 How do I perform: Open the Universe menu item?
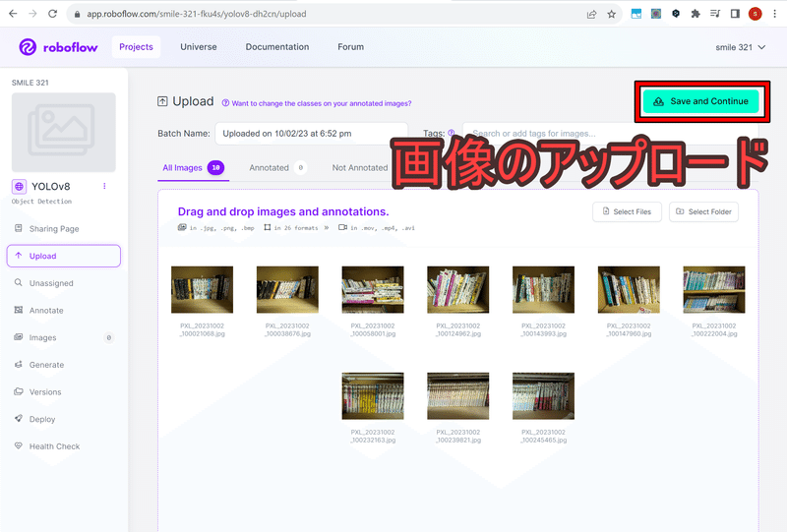(199, 46)
